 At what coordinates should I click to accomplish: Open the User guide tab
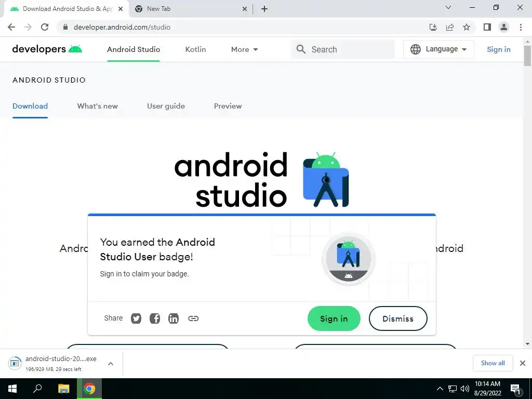tap(166, 106)
